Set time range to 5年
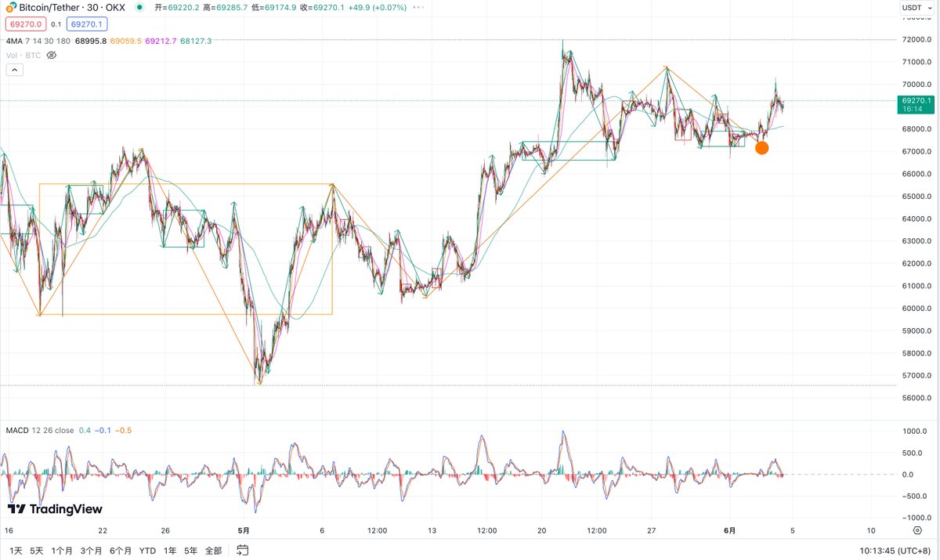This screenshot has height=560, width=940. pyautogui.click(x=191, y=551)
